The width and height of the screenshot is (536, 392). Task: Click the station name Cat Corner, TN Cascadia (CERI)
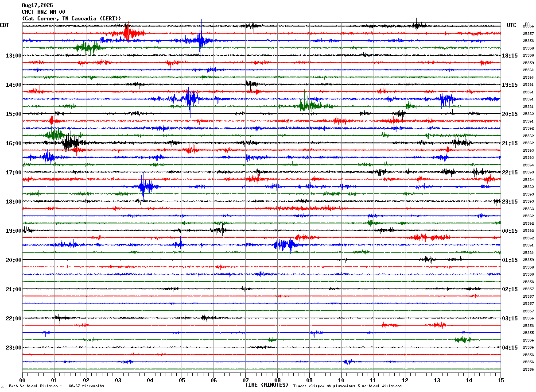click(71, 19)
